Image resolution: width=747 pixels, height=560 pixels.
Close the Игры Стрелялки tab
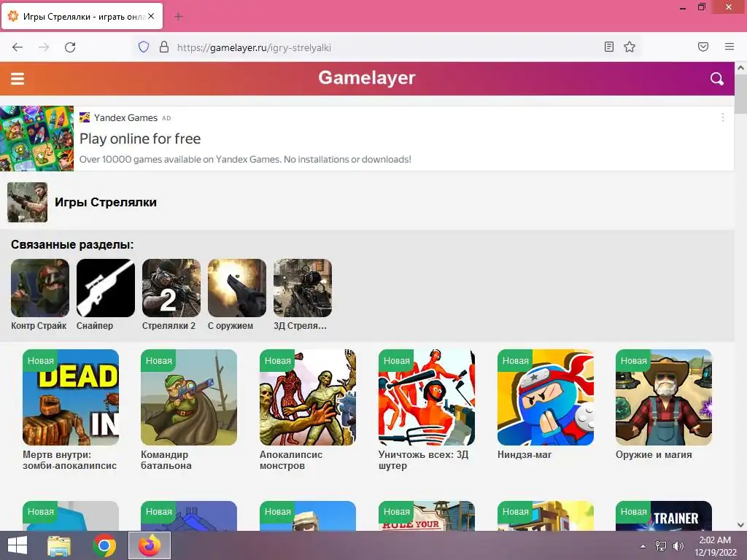(x=151, y=16)
